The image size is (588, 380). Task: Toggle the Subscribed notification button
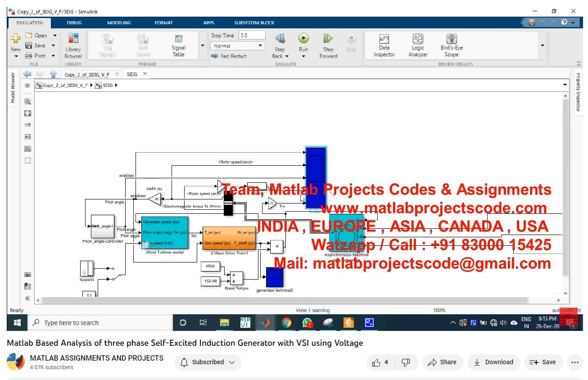pyautogui.click(x=208, y=362)
